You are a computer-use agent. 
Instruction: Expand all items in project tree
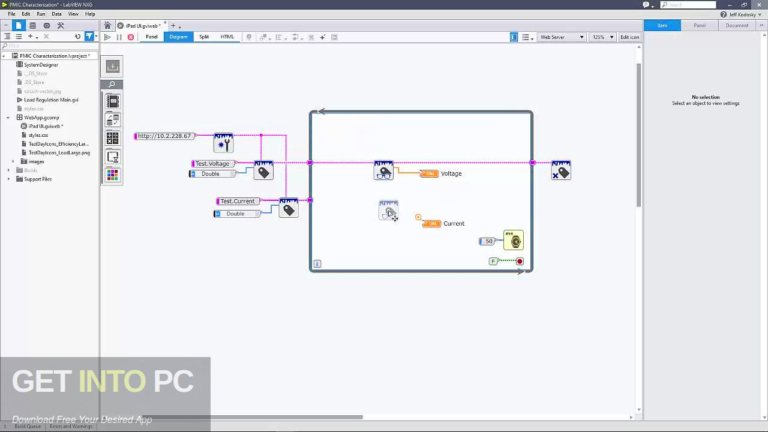(19, 36)
